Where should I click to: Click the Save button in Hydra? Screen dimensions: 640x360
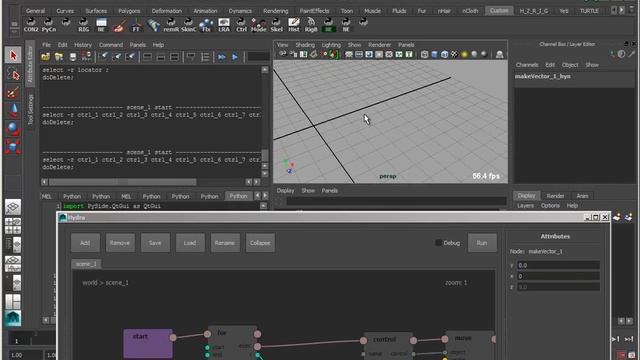tap(155, 243)
